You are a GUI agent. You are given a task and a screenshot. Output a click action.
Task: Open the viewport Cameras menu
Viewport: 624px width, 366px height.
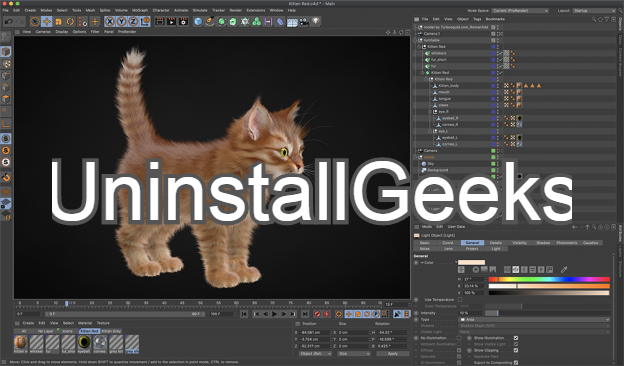click(43, 32)
